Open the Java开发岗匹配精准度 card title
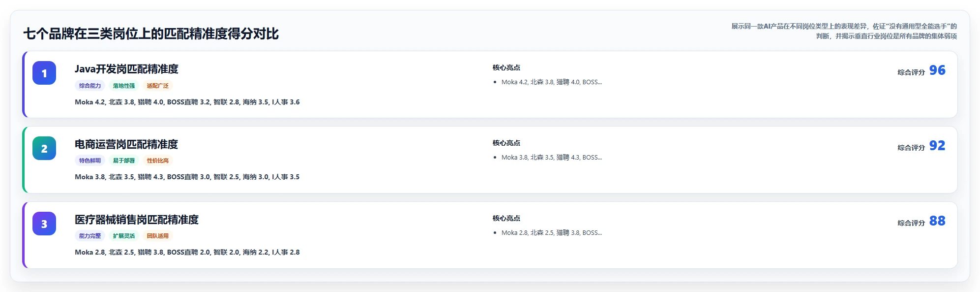 (x=126, y=69)
